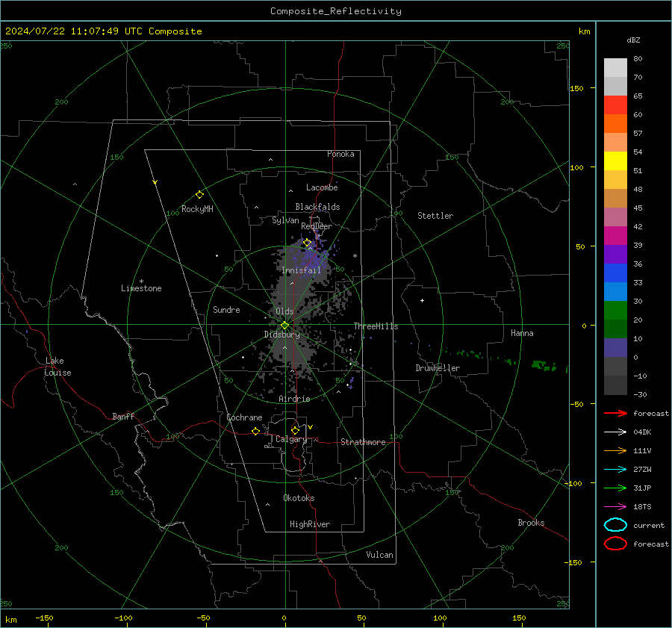Click the Blackfalds city label
672x628 pixels.
click(317, 207)
